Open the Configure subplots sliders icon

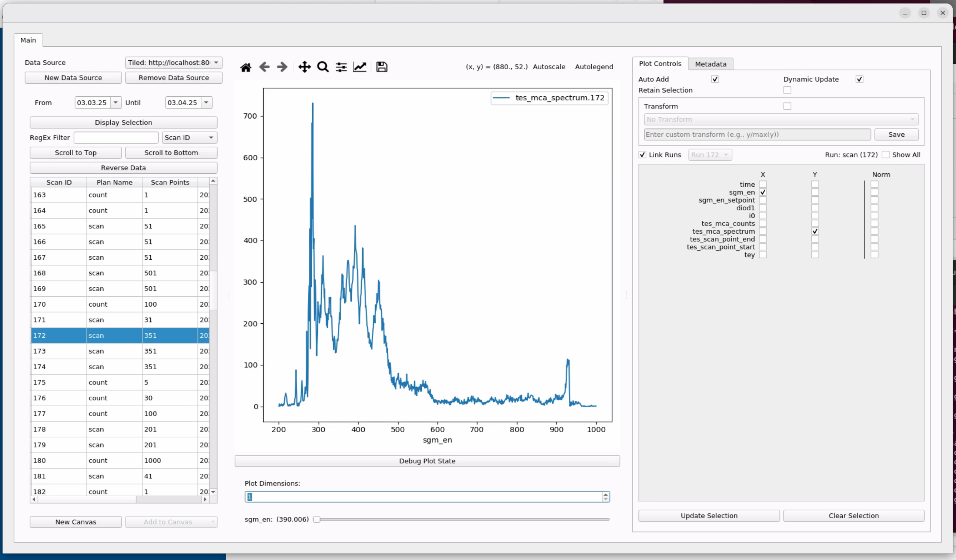coord(341,67)
